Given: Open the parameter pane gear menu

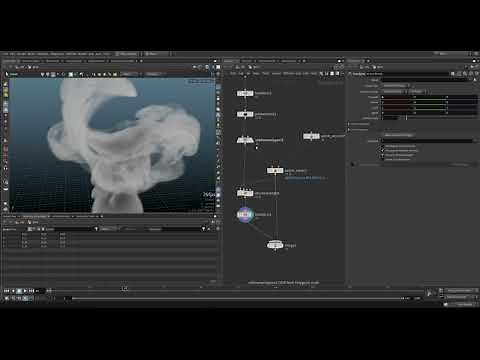Looking at the screenshot, I should click(454, 74).
